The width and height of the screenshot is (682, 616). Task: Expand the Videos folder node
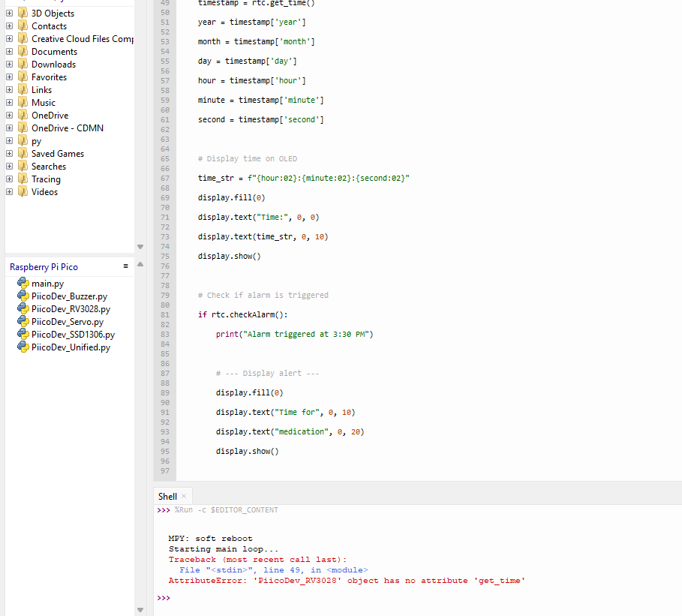pyautogui.click(x=9, y=192)
